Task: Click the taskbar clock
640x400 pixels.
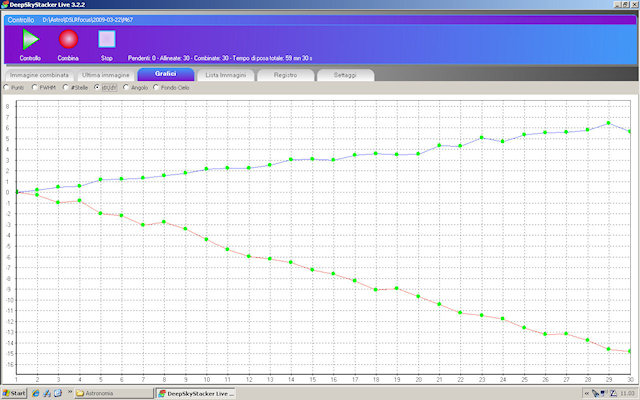Action: [627, 393]
